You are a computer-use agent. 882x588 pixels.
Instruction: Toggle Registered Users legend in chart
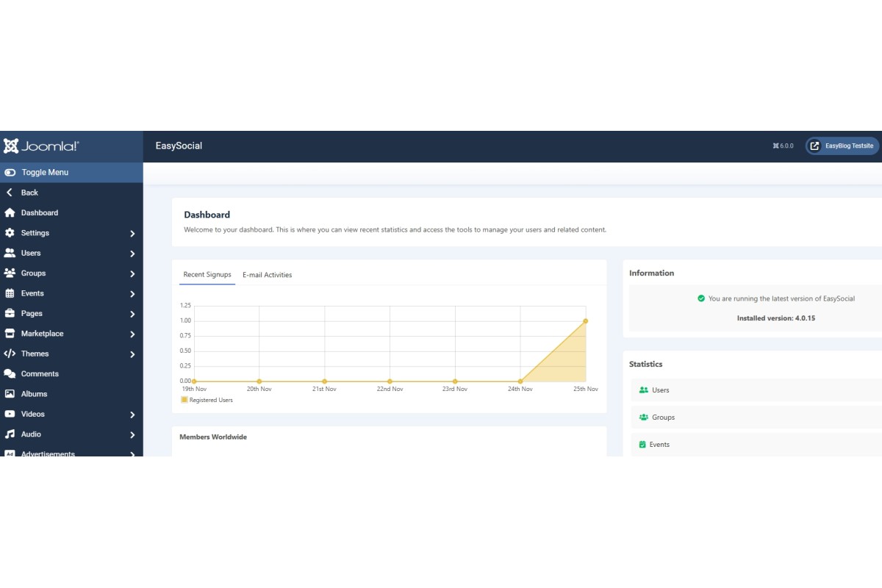coord(207,400)
